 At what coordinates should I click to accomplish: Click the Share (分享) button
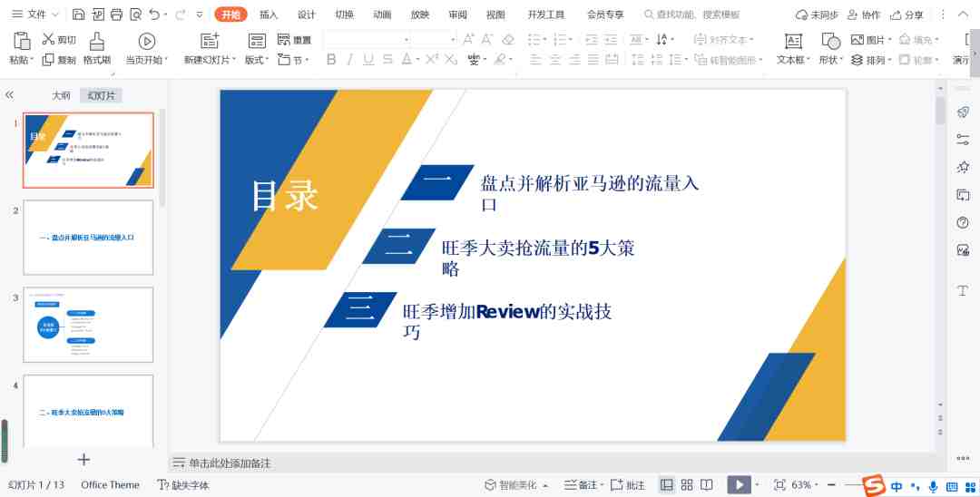click(906, 15)
